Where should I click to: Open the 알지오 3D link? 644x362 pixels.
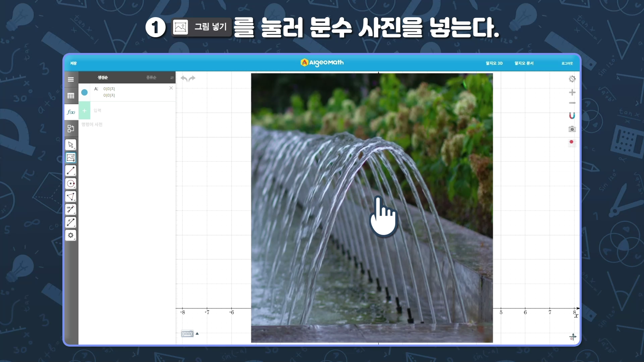(x=494, y=63)
